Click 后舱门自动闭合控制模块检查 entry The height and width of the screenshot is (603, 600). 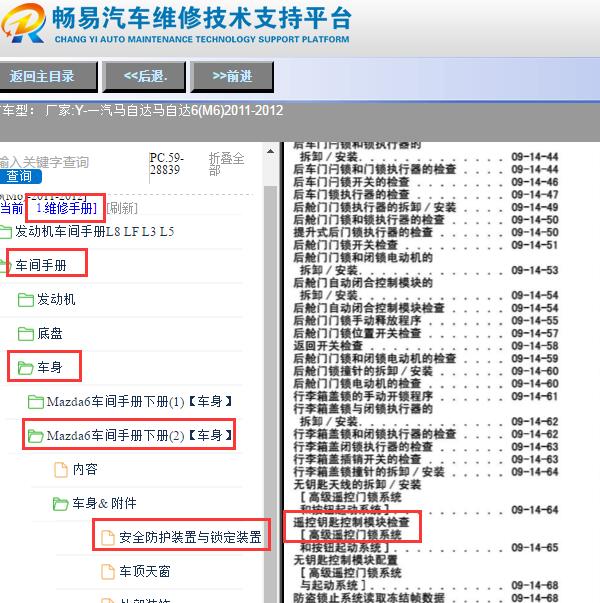pyautogui.click(x=369, y=308)
